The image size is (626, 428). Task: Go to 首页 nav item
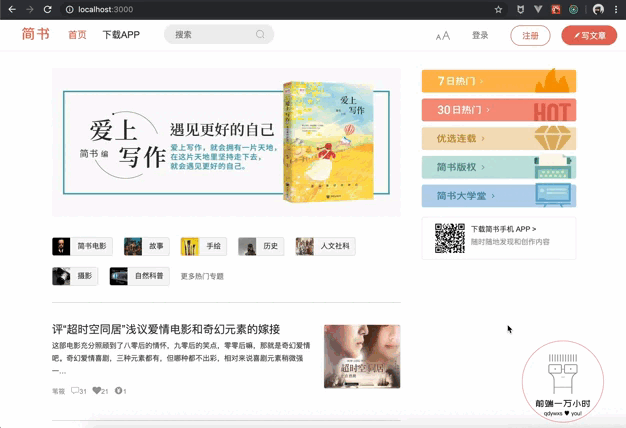(77, 35)
